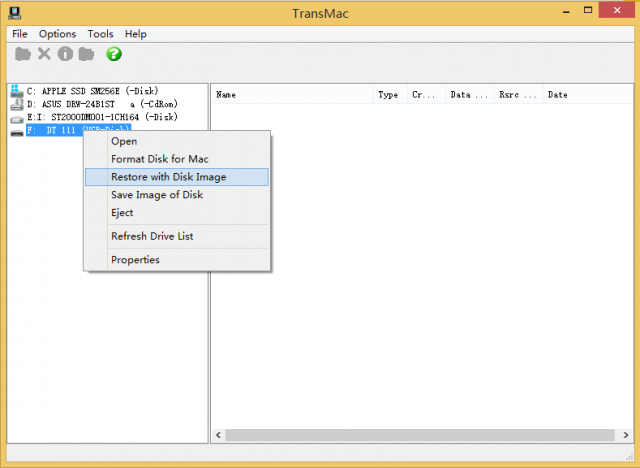Select the C: APPLE SSD SM256E drive
The image size is (640, 468).
92,91
